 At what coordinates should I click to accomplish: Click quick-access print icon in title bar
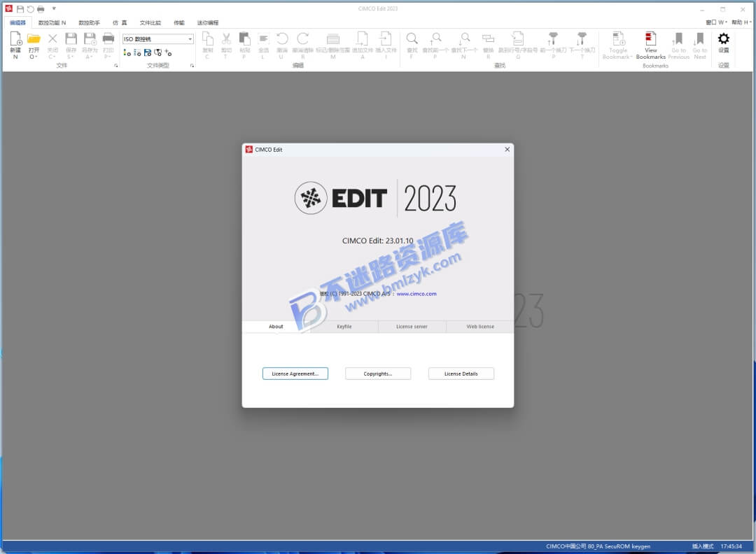pyautogui.click(x=41, y=8)
